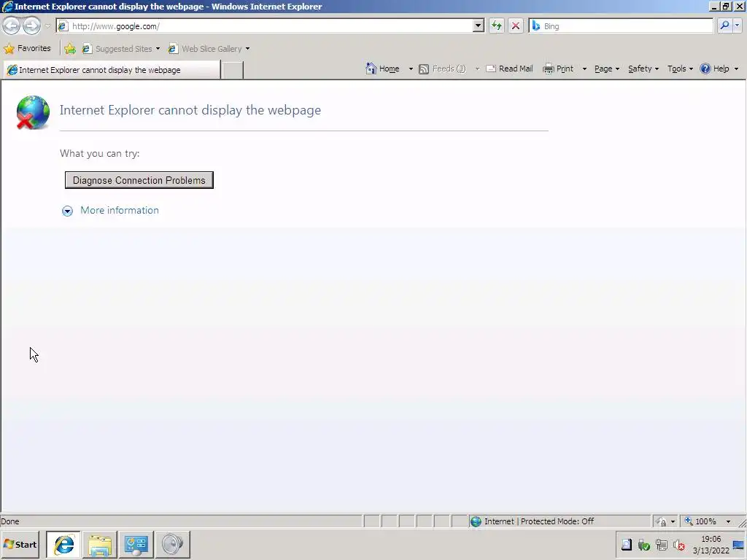Click the Back navigation arrow
747x560 pixels.
(12, 26)
